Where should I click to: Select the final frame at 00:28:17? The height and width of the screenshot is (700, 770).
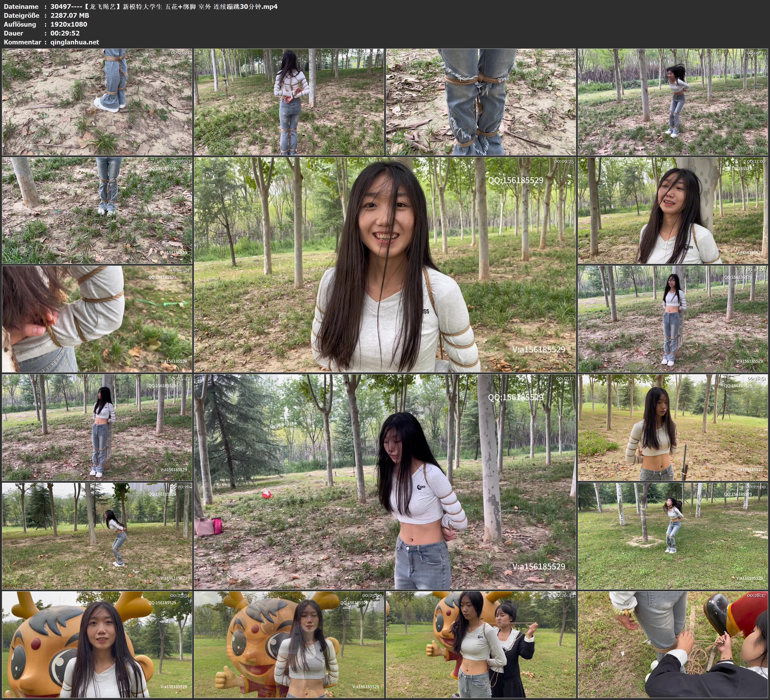coord(673,644)
